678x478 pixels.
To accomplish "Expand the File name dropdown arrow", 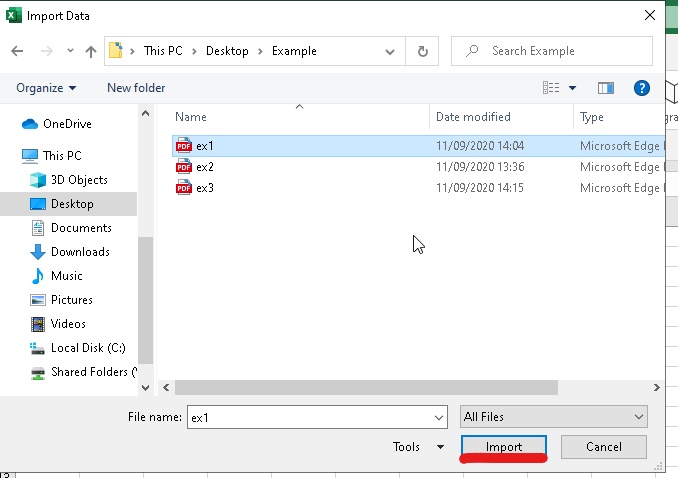I will [x=438, y=418].
